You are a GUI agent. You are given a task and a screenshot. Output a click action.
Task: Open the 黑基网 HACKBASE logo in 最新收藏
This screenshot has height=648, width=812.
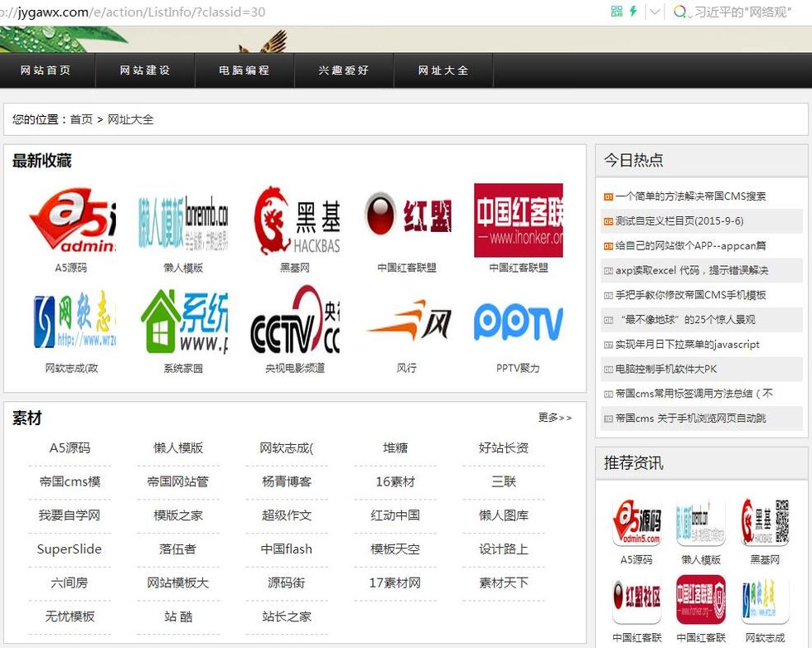click(x=295, y=220)
